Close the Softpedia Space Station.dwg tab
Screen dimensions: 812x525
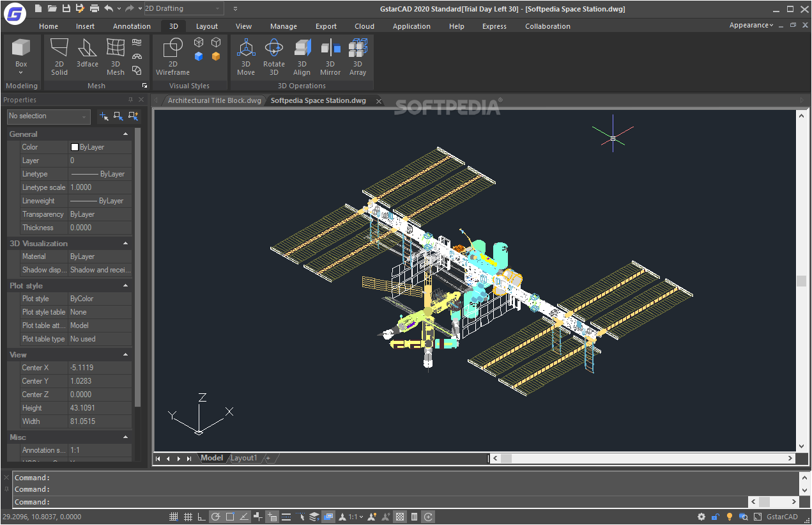pos(378,101)
